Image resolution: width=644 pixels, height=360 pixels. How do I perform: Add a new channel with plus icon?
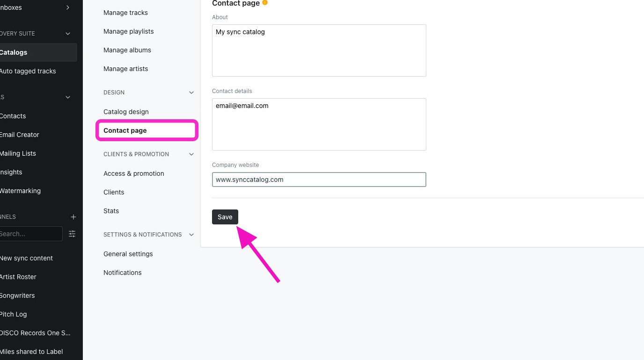coord(73,217)
